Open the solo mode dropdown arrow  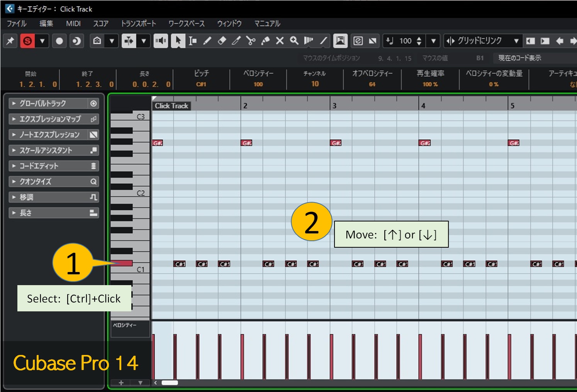(x=42, y=41)
